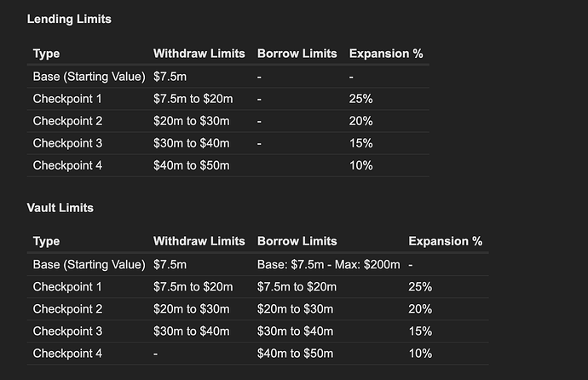
Task: Click Expansion % header in Vault table
Action: click(x=445, y=241)
